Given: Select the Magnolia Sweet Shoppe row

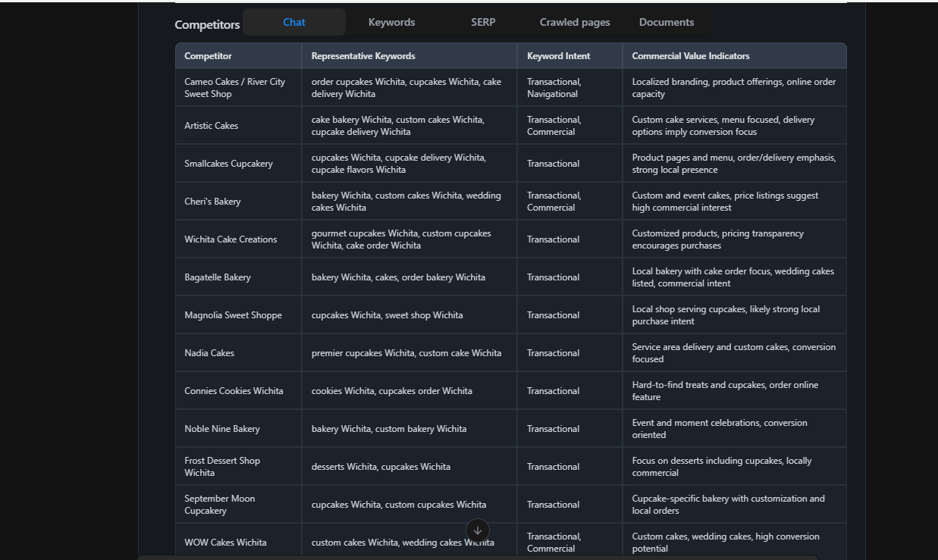Looking at the screenshot, I should coord(233,314).
